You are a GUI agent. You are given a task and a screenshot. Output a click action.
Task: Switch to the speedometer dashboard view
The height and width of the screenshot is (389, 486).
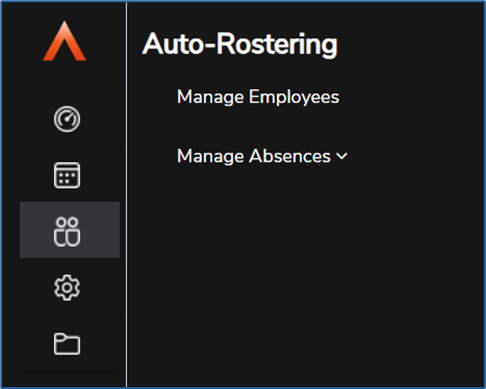point(67,119)
